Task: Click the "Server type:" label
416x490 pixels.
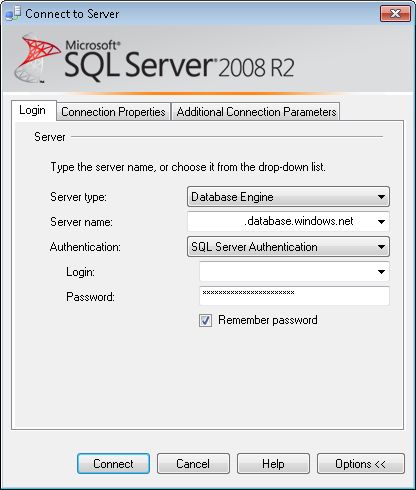Action: pos(78,197)
